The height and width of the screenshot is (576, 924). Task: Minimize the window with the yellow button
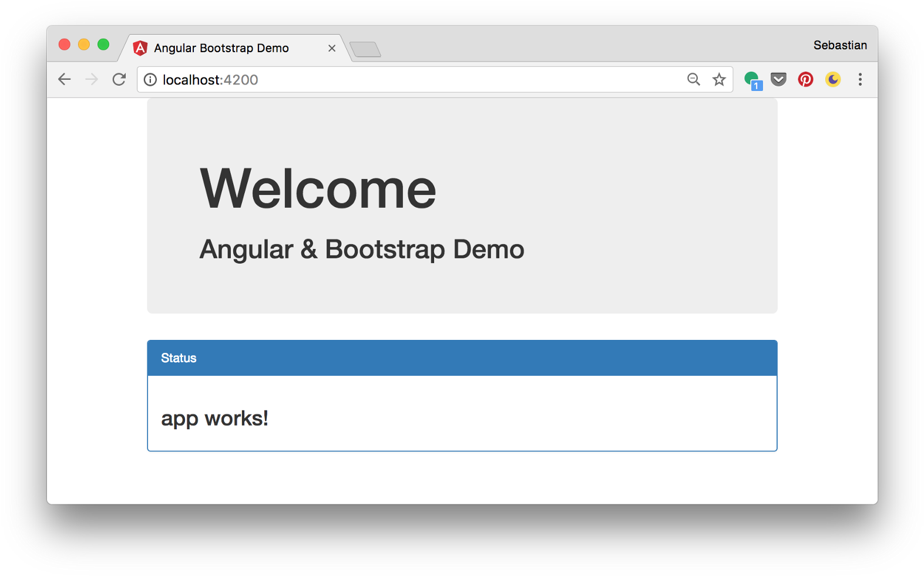[84, 45]
